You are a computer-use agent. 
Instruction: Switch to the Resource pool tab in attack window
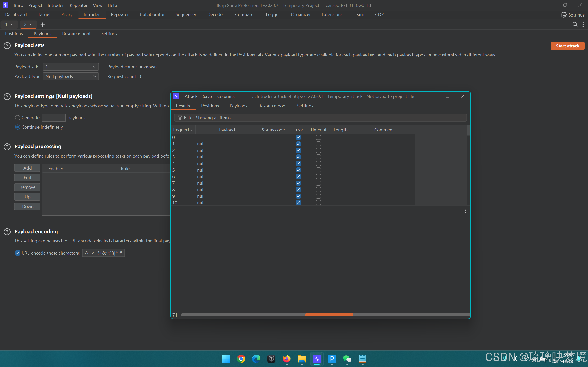[x=272, y=106]
